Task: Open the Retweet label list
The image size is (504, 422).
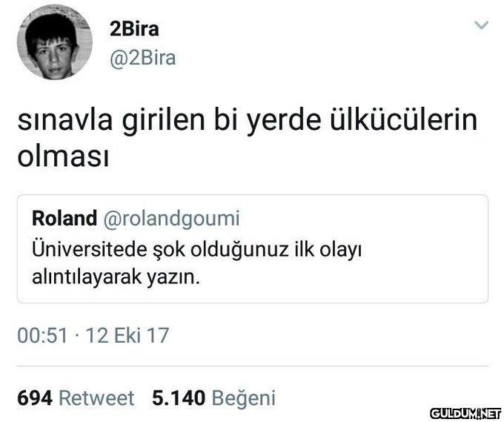Action: click(96, 398)
